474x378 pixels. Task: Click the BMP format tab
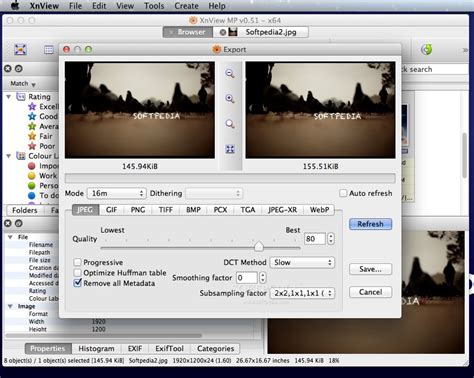(x=193, y=210)
